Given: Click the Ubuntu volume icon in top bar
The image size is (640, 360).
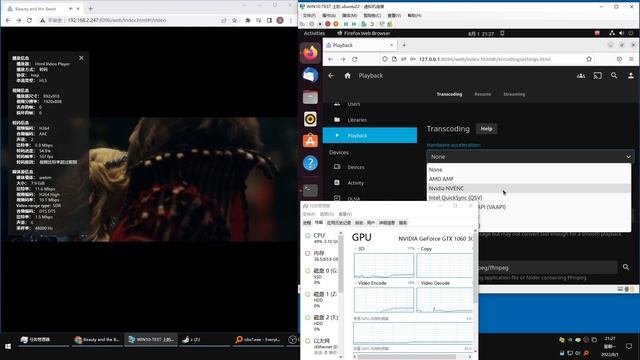Looking at the screenshot, I should [x=621, y=33].
